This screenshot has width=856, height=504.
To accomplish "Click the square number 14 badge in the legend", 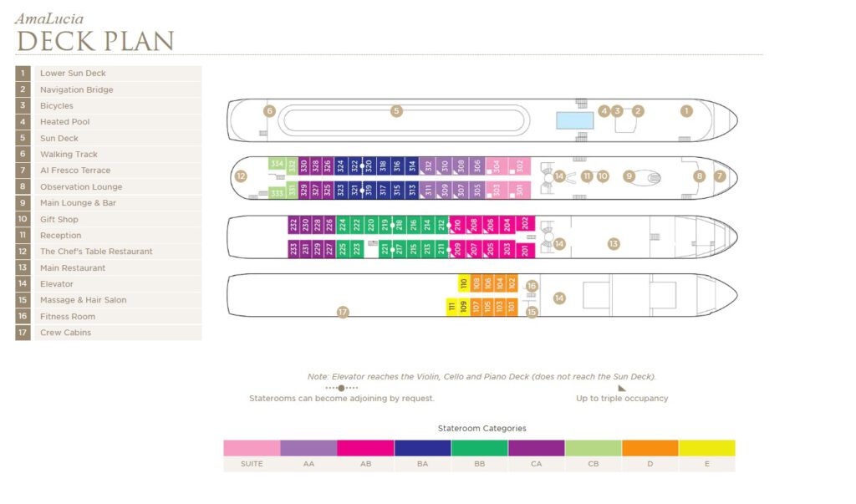I will point(23,283).
